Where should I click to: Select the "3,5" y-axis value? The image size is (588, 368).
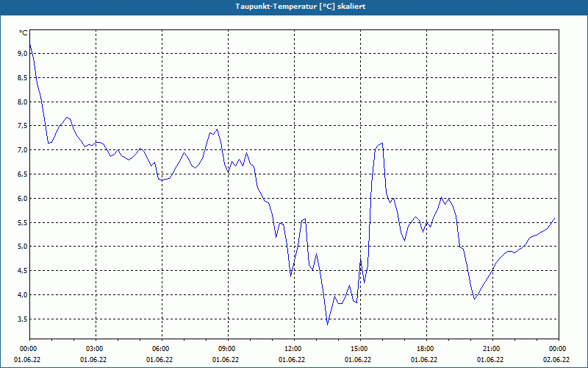pyautogui.click(x=23, y=319)
